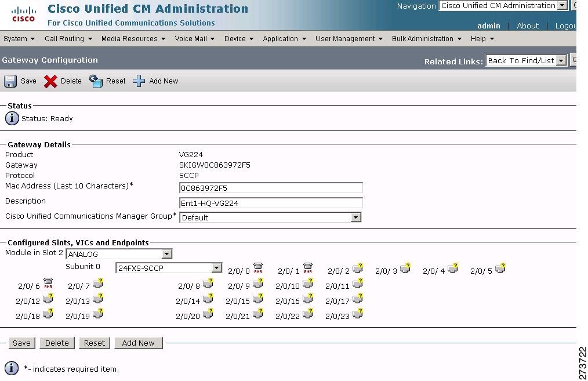The height and width of the screenshot is (381, 588).
Task: Click the unconfigured endpoint icon for port 2/0/17
Action: [x=358, y=298]
